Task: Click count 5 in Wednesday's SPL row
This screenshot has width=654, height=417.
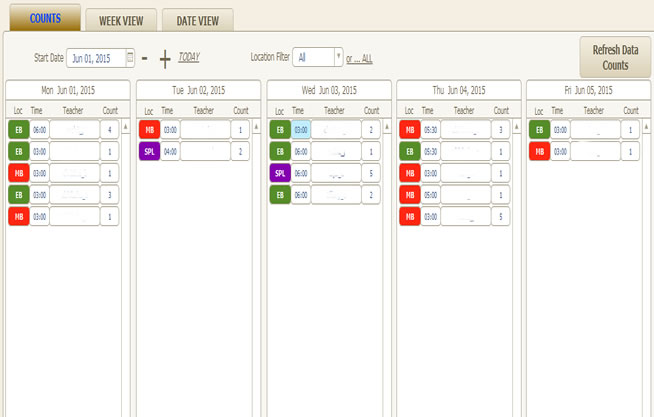Action: pyautogui.click(x=371, y=173)
